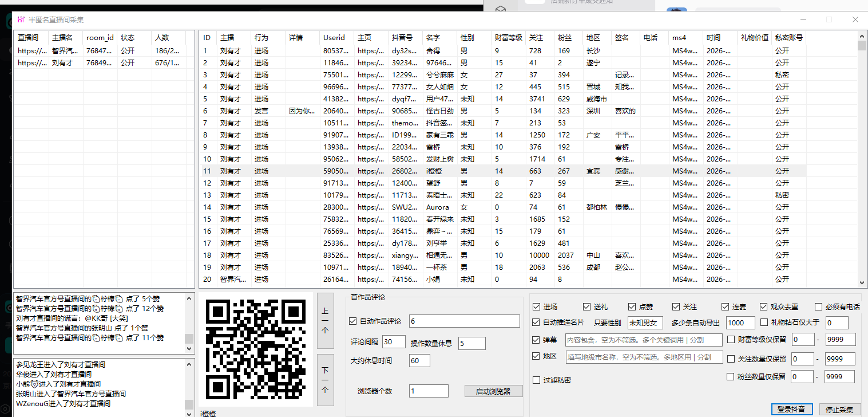Click the 只要性别 field showing 未知男女
The image size is (868, 417).
[x=645, y=322]
